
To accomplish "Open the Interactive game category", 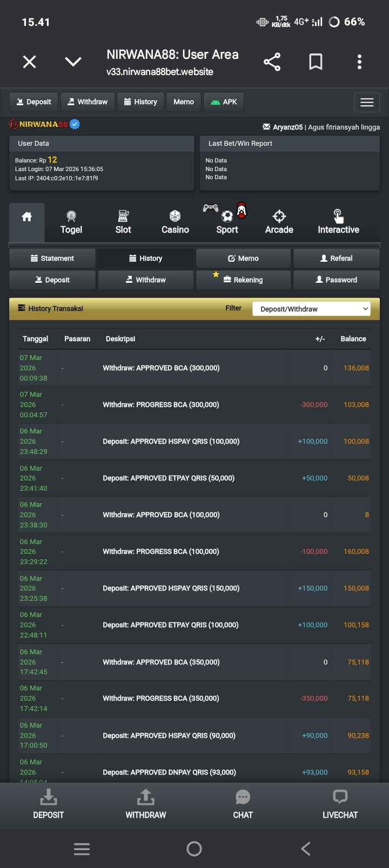I will [338, 222].
